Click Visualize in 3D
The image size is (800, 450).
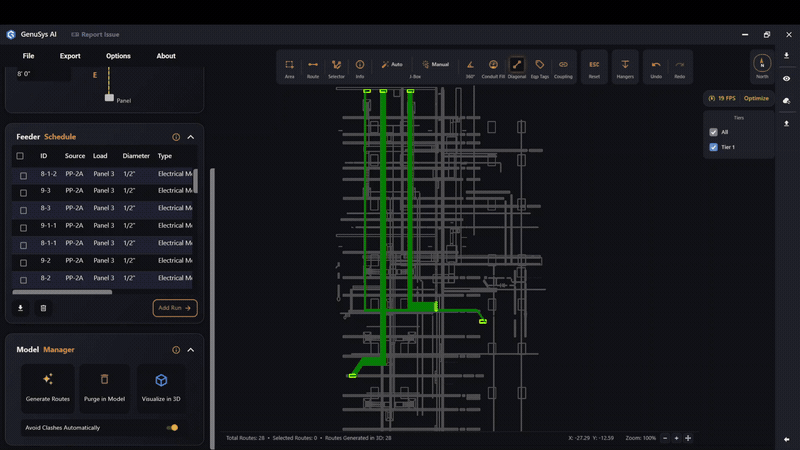[x=161, y=388]
